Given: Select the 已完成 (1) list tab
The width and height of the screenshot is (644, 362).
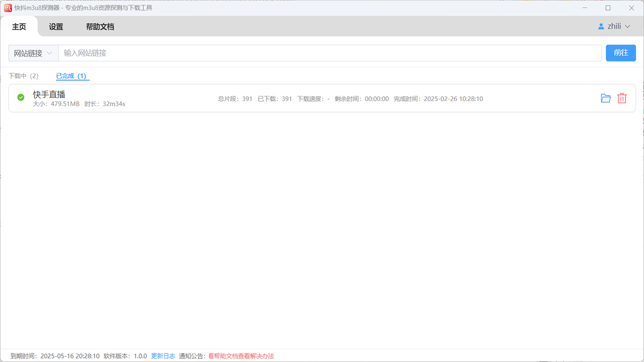Looking at the screenshot, I should [71, 76].
